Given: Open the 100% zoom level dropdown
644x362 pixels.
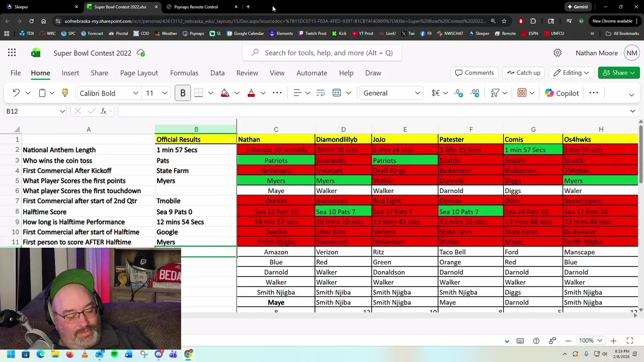Looking at the screenshot, I should coord(590,341).
